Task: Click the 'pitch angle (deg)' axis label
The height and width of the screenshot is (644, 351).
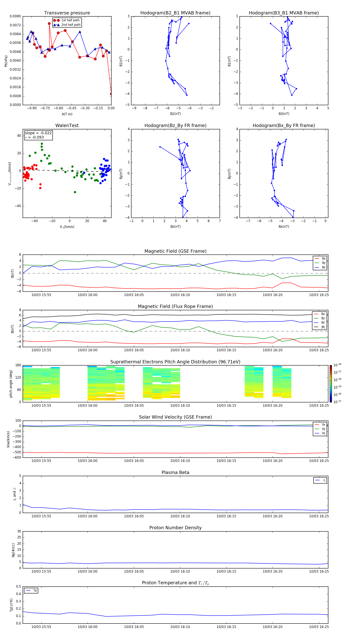Action: 11,384
